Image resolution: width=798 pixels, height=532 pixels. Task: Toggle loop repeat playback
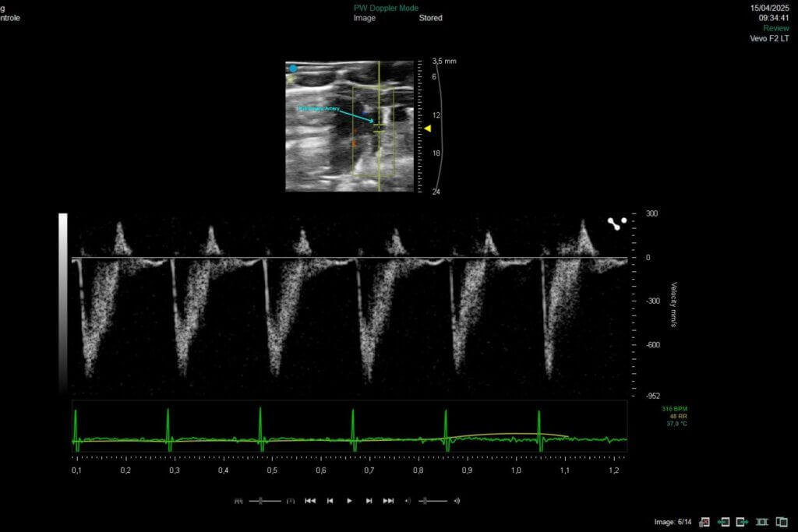tap(238, 501)
